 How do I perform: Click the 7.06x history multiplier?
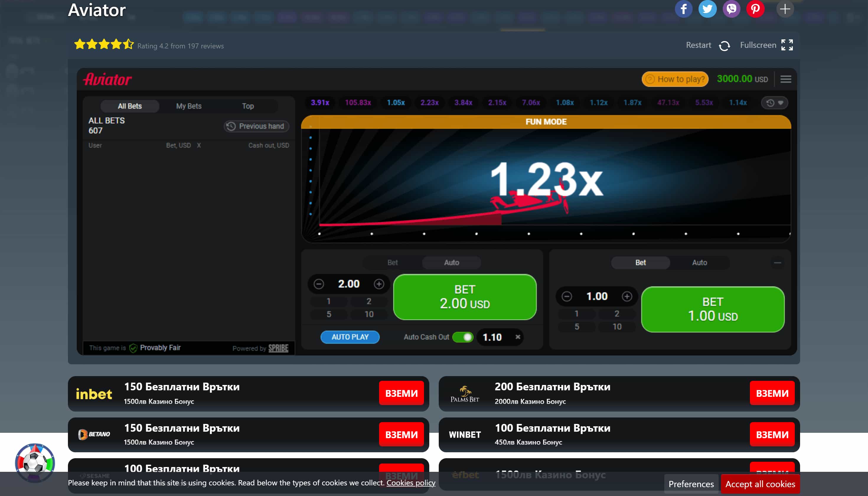tap(531, 103)
